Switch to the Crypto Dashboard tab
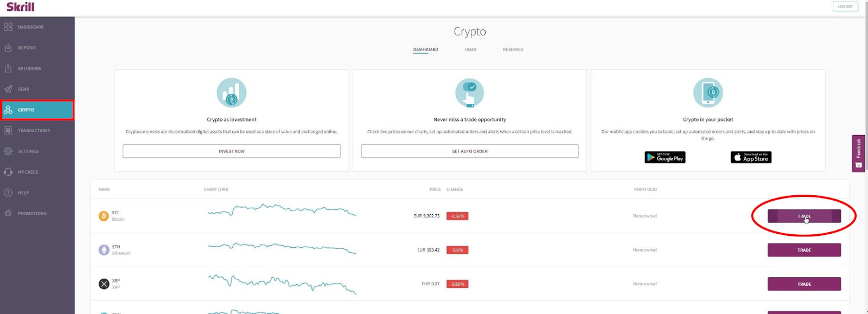 (x=425, y=49)
